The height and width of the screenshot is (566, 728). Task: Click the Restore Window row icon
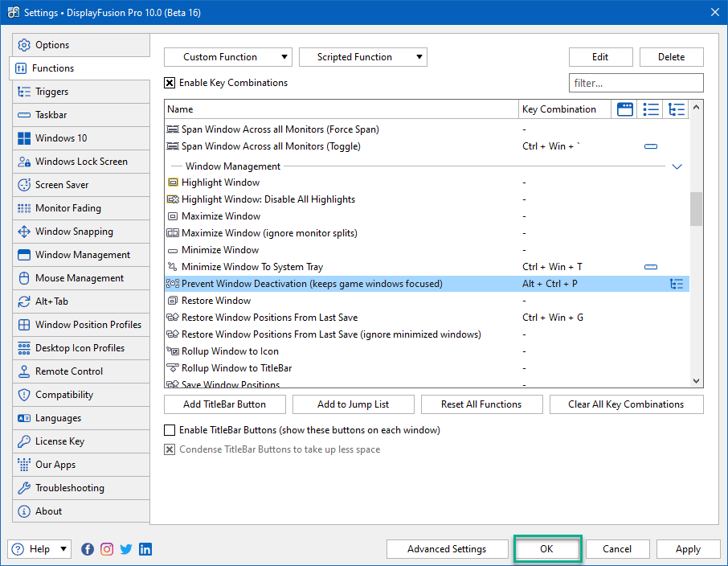[173, 301]
